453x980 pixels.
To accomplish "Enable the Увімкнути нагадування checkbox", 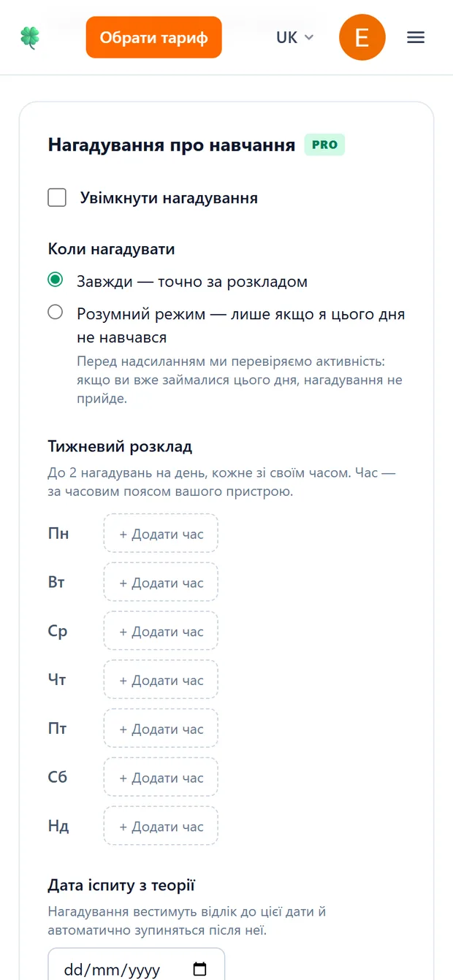I will click(x=57, y=198).
